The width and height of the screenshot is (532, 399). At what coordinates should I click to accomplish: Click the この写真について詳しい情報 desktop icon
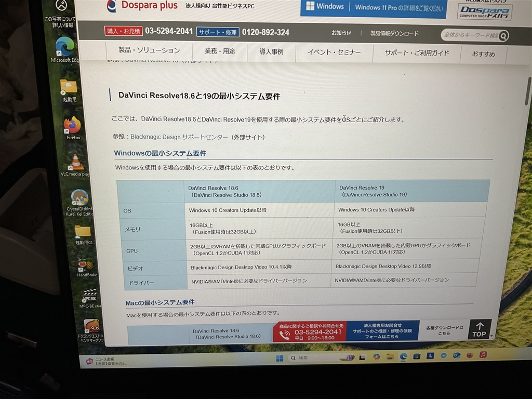pos(61,14)
